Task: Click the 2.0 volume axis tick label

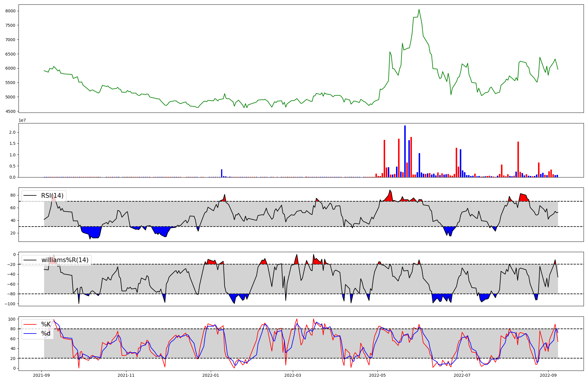Action: pos(12,132)
